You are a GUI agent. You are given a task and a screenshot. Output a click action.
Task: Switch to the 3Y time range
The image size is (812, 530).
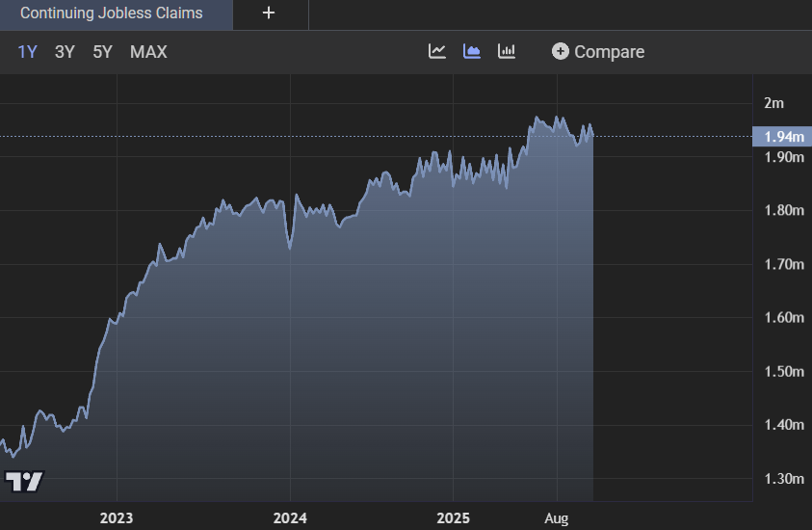65,52
